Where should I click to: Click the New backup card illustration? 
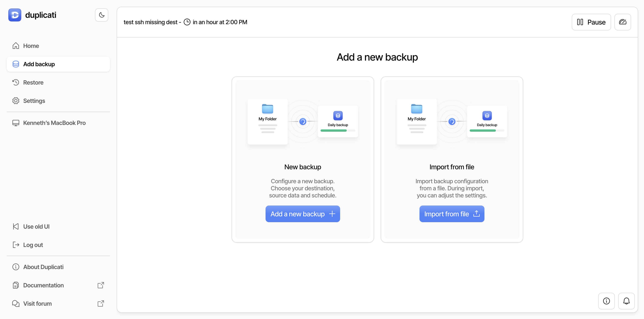tap(302, 122)
